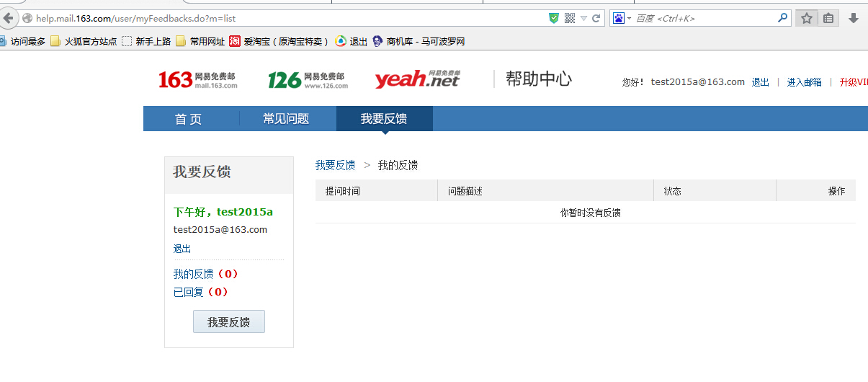Screen dimensions: 868x382
Task: Open the address bar history dropdown arrow
Action: [x=584, y=19]
